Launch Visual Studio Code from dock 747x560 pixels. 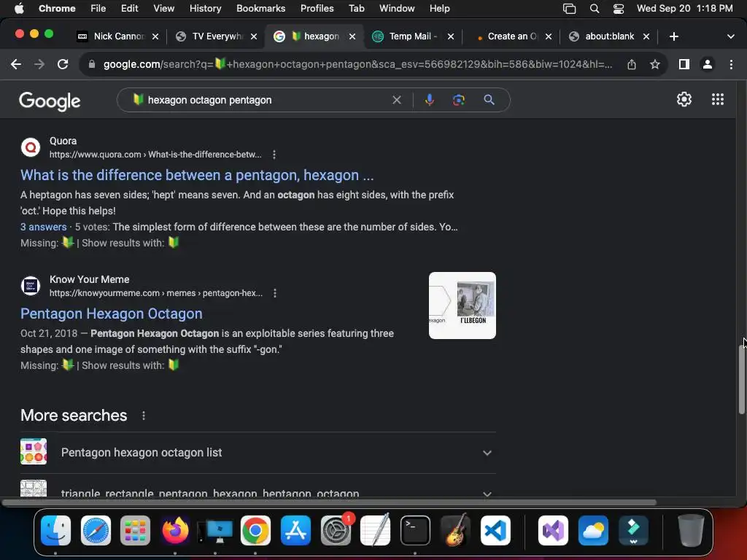click(495, 531)
